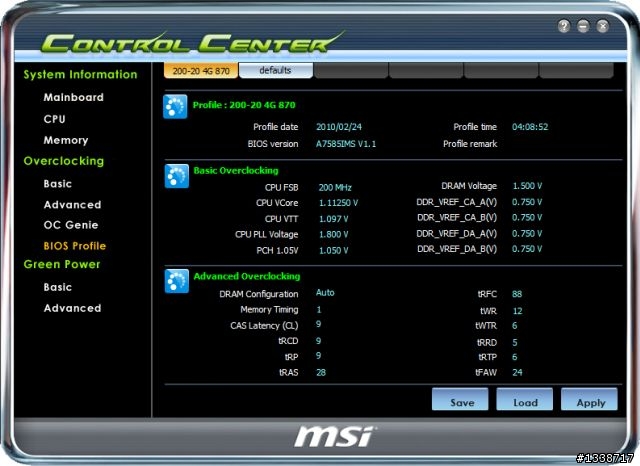Click the Profile remark label
This screenshot has height=466, width=640.
470,144
